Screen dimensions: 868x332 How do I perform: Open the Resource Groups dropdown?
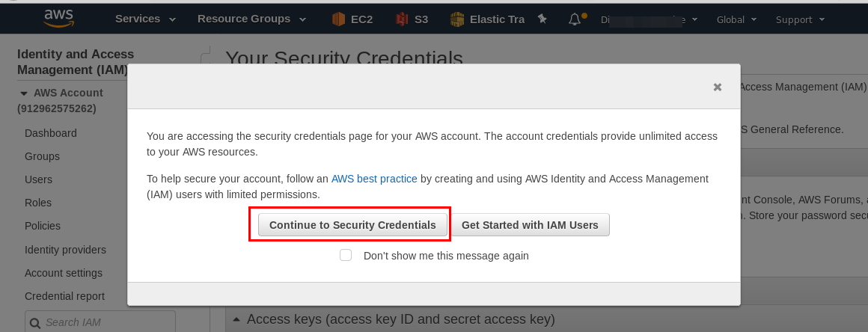tap(252, 19)
